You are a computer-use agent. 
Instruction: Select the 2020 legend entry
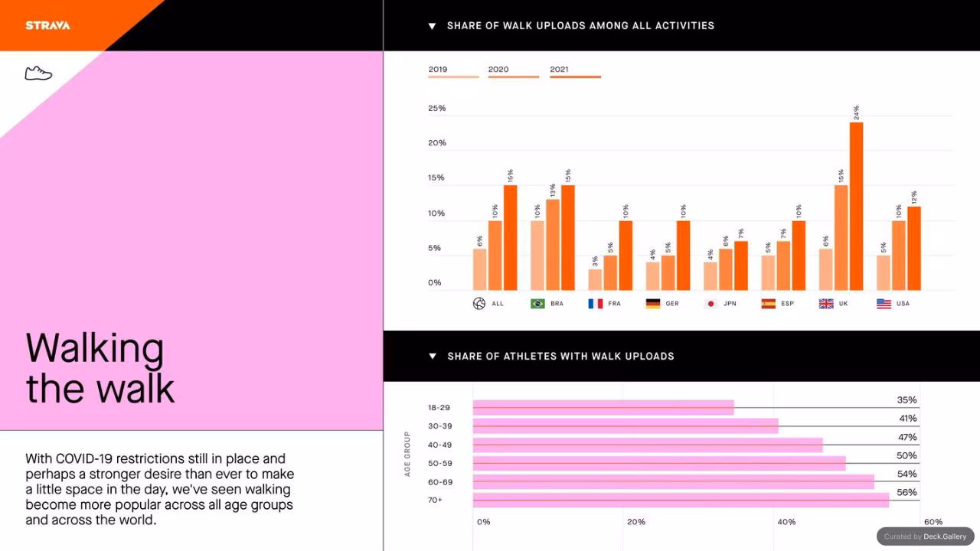(x=514, y=71)
